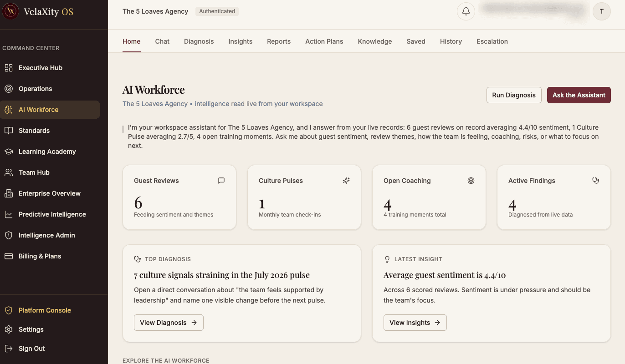Open Settings in the sidebar
Viewport: 625px width, 364px height.
(x=50, y=329)
